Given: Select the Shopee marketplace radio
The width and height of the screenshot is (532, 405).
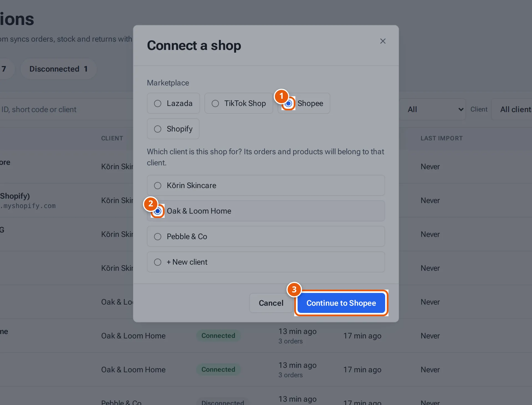Looking at the screenshot, I should [x=288, y=103].
